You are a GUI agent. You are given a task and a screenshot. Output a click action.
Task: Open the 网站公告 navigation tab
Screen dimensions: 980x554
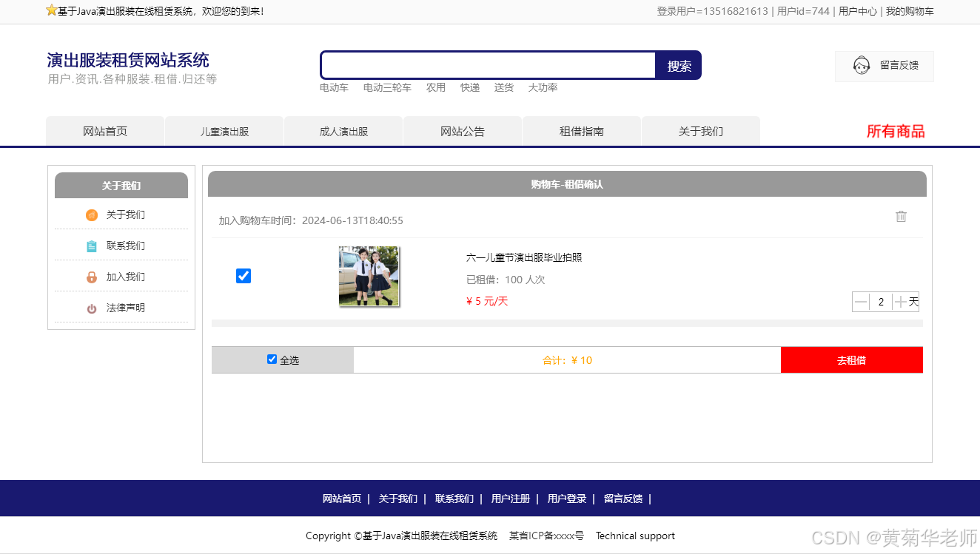pos(463,132)
